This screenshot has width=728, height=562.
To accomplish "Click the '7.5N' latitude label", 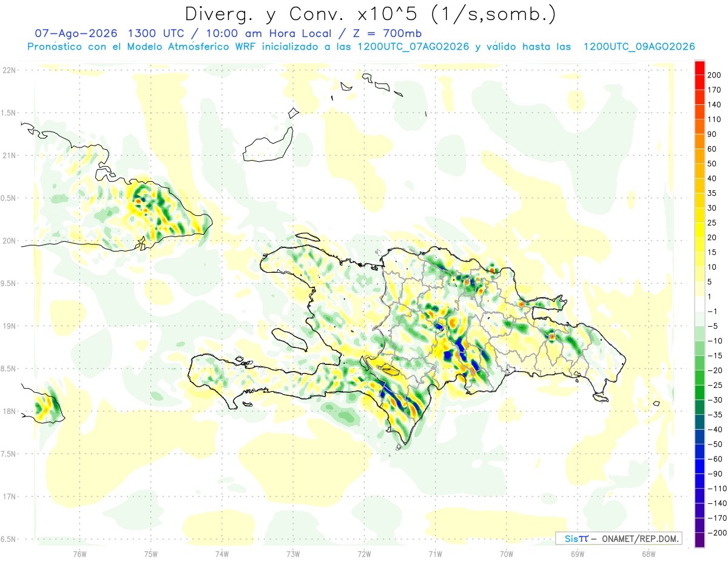I will point(9,454).
